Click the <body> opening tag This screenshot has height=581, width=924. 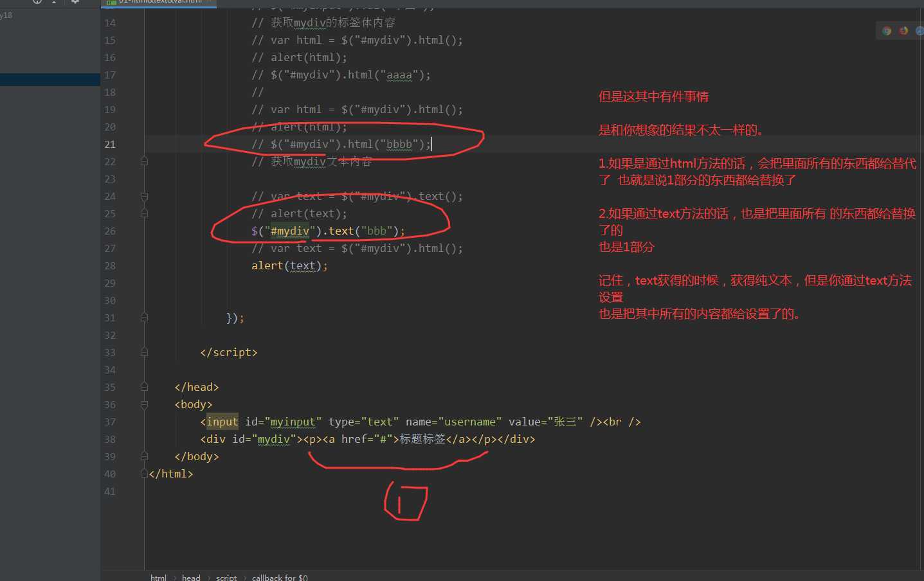(x=193, y=404)
